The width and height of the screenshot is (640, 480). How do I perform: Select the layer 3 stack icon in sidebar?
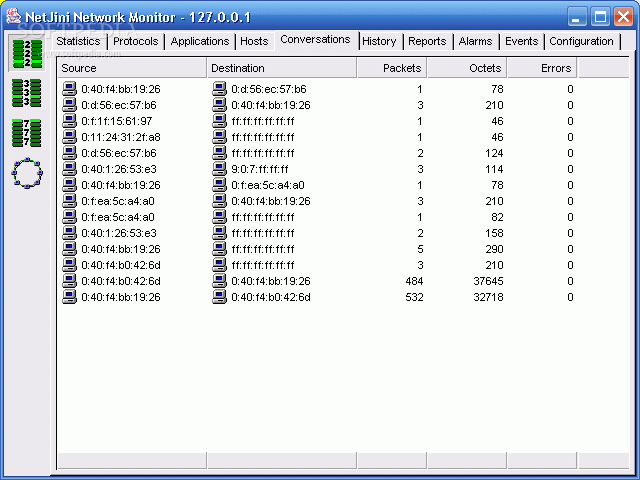click(x=27, y=93)
